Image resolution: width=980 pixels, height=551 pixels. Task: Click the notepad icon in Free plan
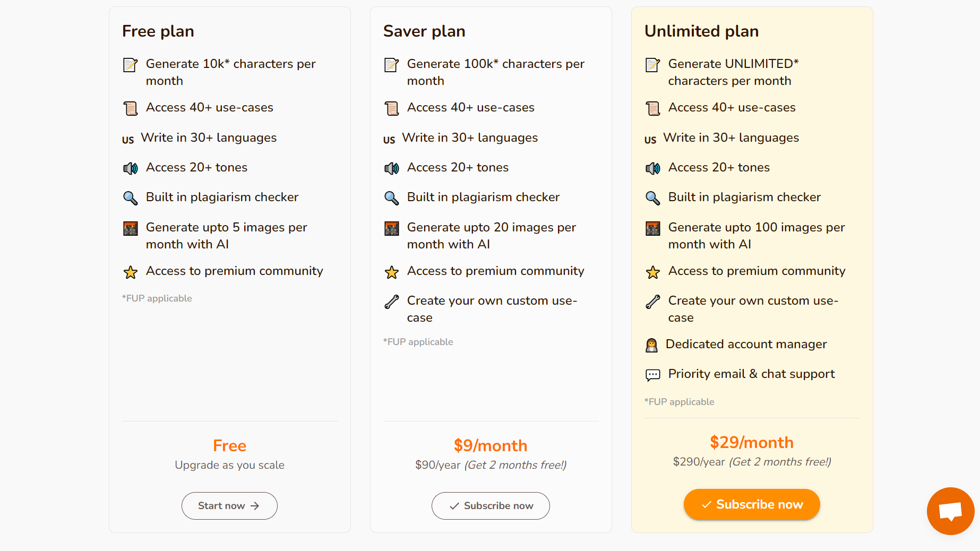tap(131, 65)
